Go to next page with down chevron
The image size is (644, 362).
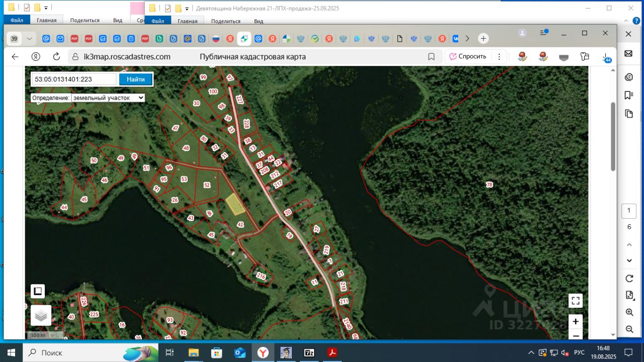[629, 260]
